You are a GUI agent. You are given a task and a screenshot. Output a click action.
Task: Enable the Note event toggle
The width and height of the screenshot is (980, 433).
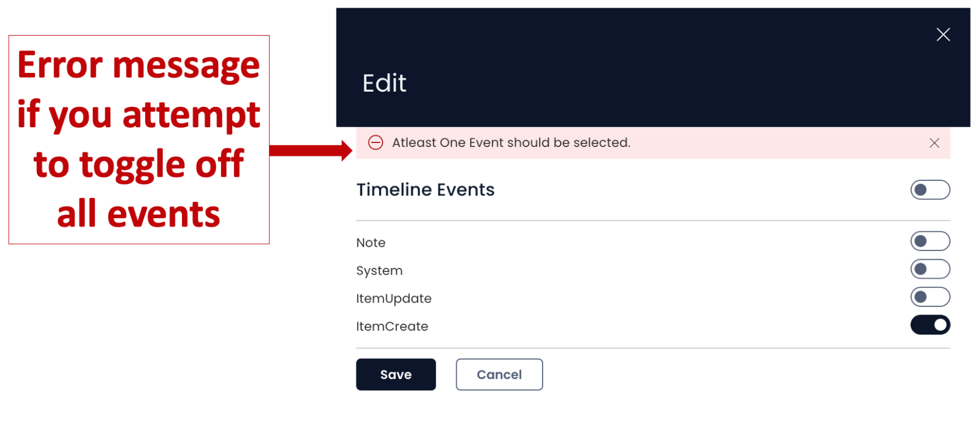(930, 241)
